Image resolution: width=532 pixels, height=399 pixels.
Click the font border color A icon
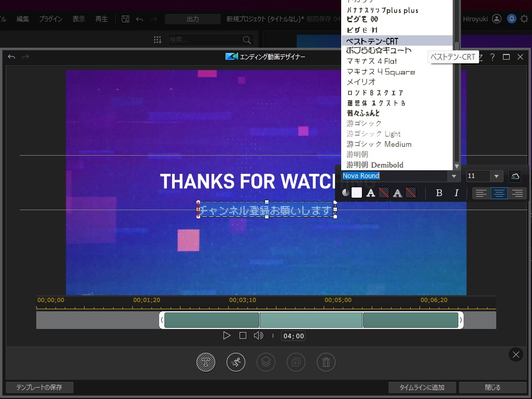[x=397, y=193]
